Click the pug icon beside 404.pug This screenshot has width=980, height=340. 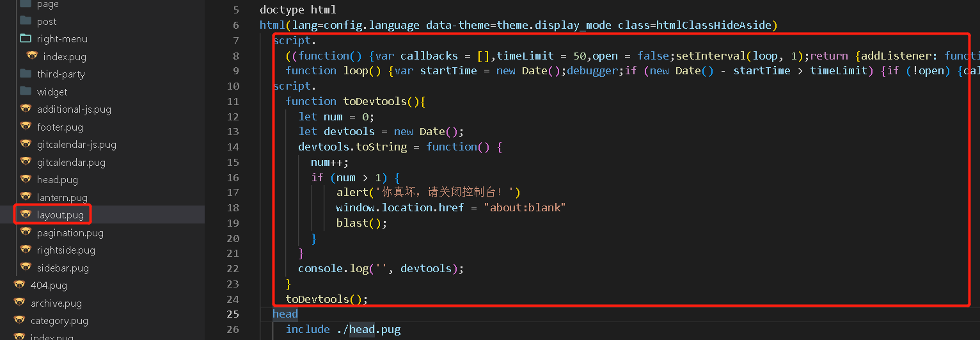pyautogui.click(x=19, y=285)
